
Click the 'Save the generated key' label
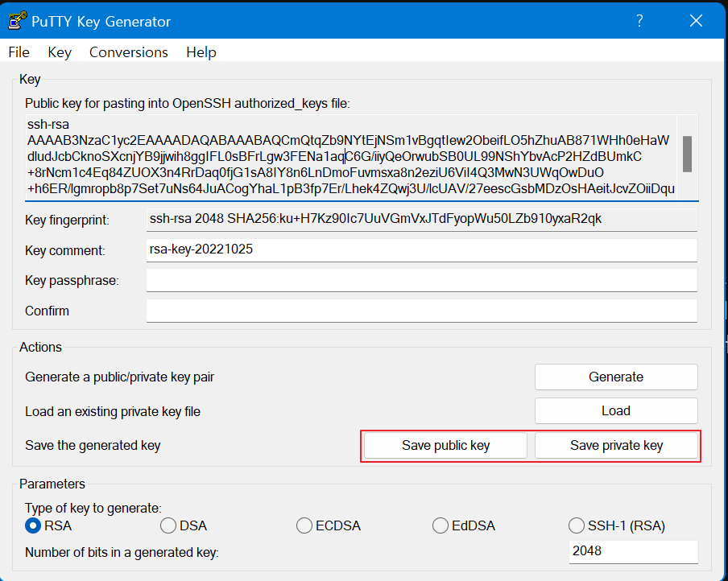click(x=93, y=445)
